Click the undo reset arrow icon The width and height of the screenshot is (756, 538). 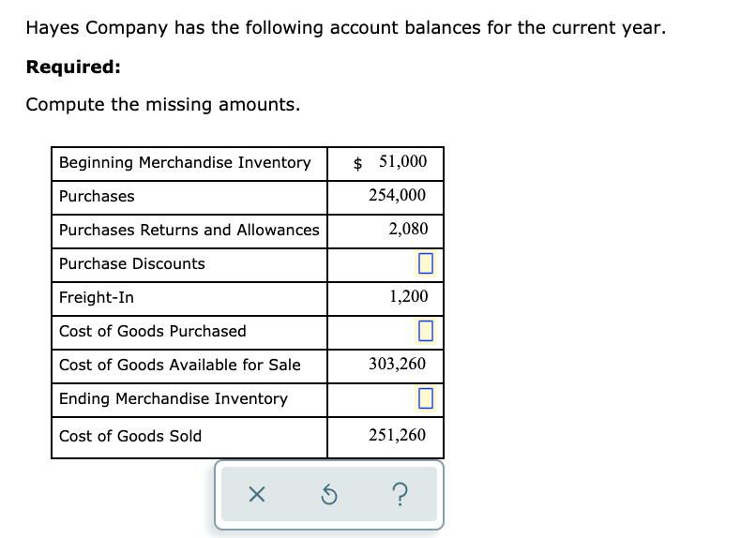[329, 495]
